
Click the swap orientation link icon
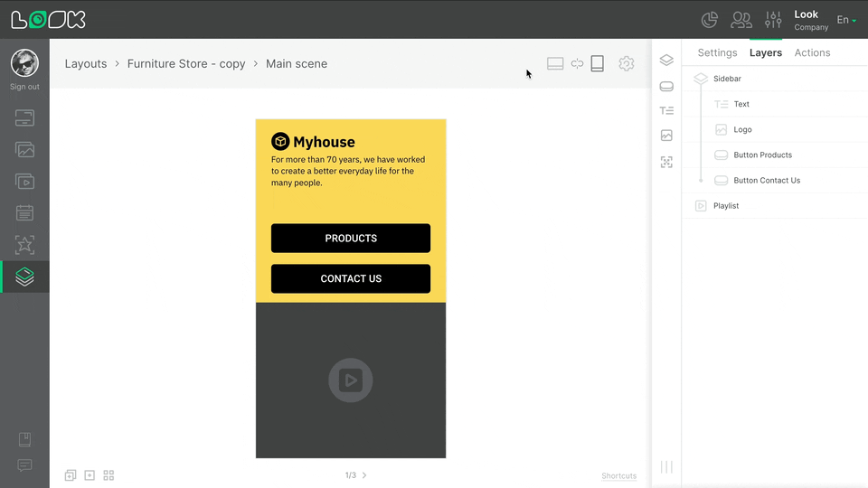pos(577,63)
